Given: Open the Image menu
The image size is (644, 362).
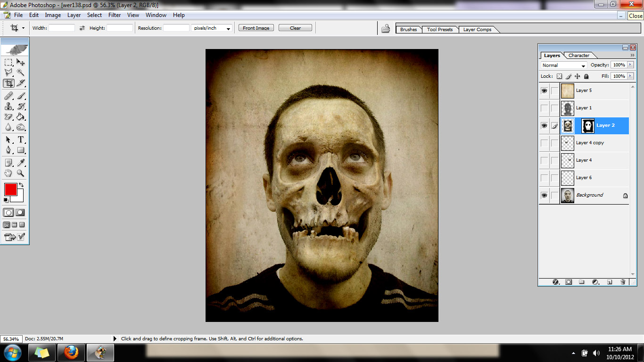Looking at the screenshot, I should [53, 15].
